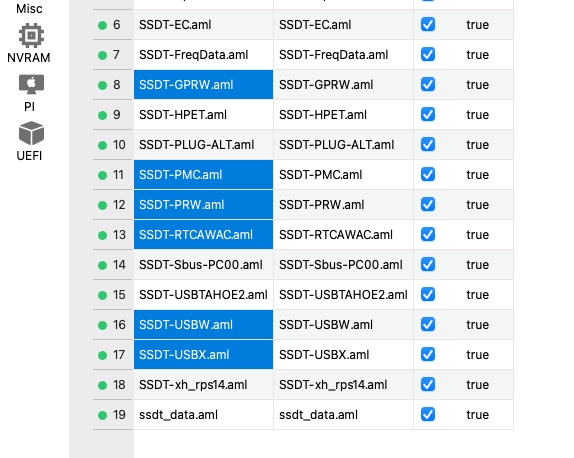Disable SSDT-USBW.aml via its checkbox
Viewport: 574px width, 458px height.
(428, 325)
